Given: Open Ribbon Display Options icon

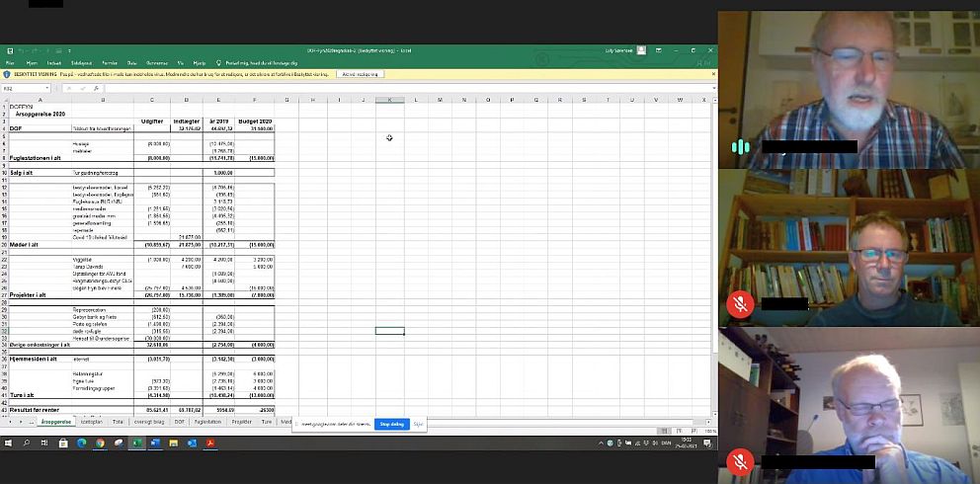Looking at the screenshot, I should [x=659, y=50].
